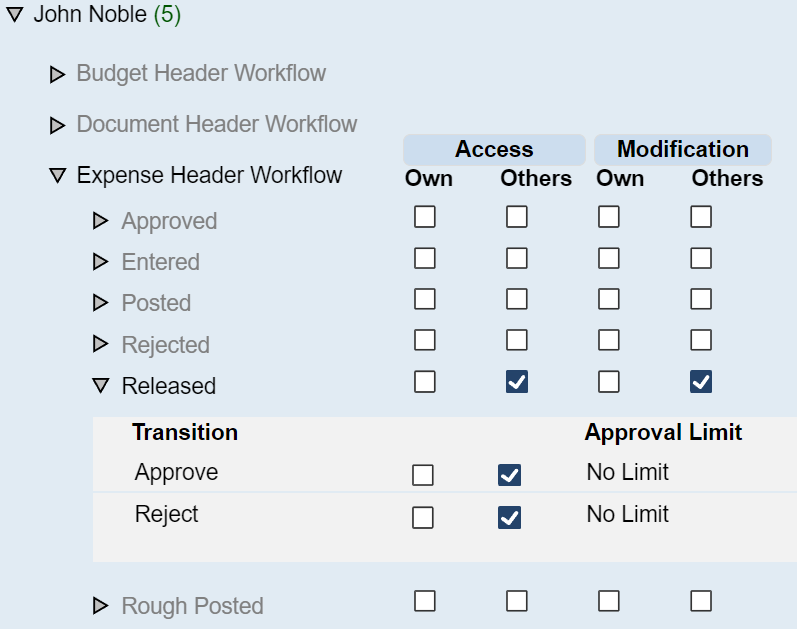Viewport: 797px width, 629px height.
Task: Expand Budget Header Workflow node
Action: (57, 74)
